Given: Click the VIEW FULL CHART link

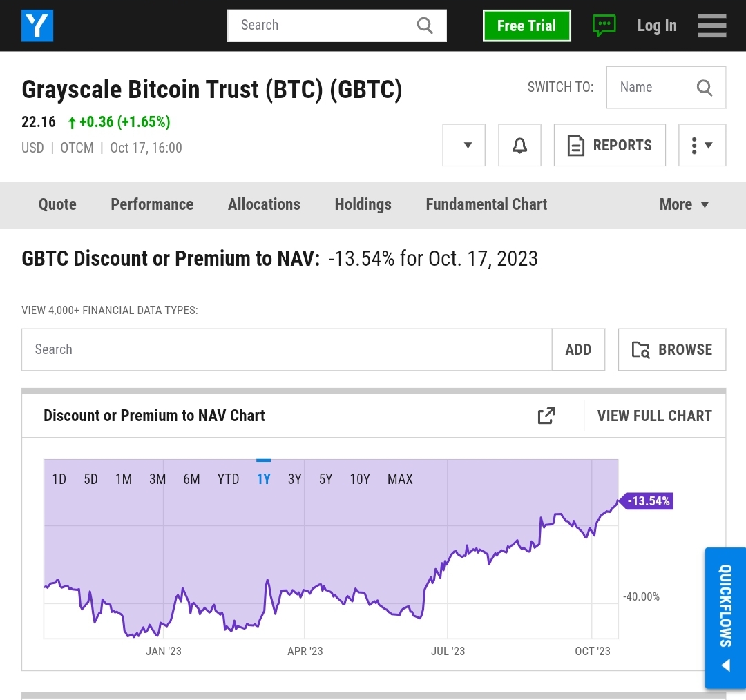Looking at the screenshot, I should 655,416.
